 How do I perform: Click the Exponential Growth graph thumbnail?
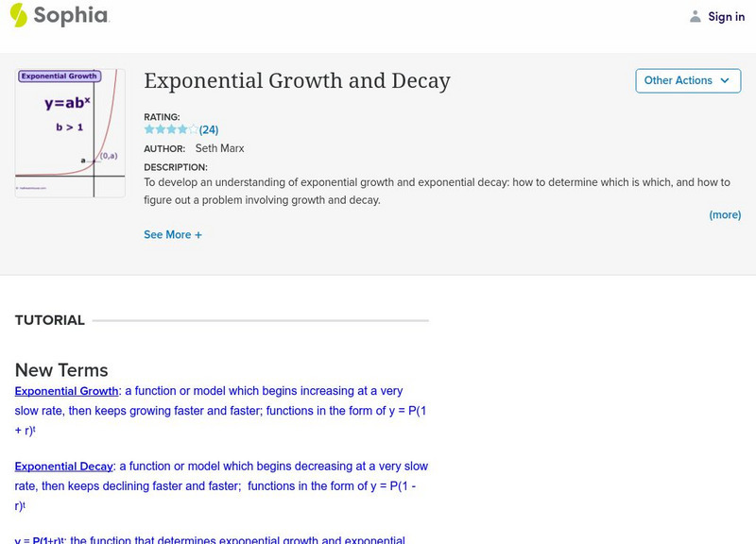(x=70, y=132)
